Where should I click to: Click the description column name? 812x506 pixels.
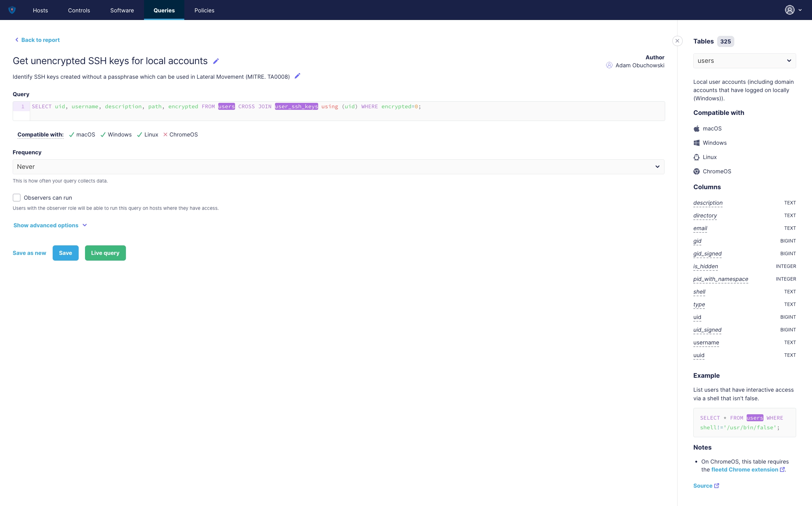click(708, 203)
